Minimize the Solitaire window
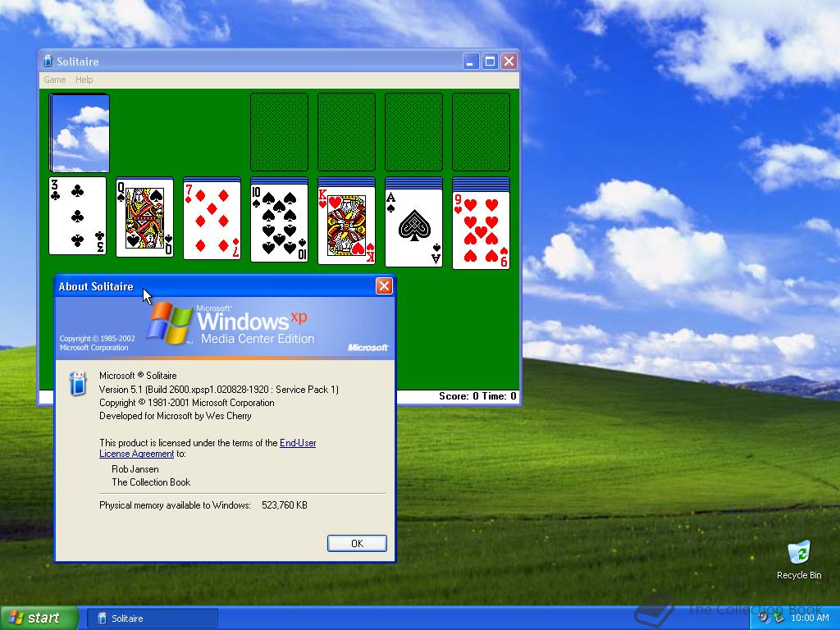This screenshot has height=630, width=840. [470, 62]
